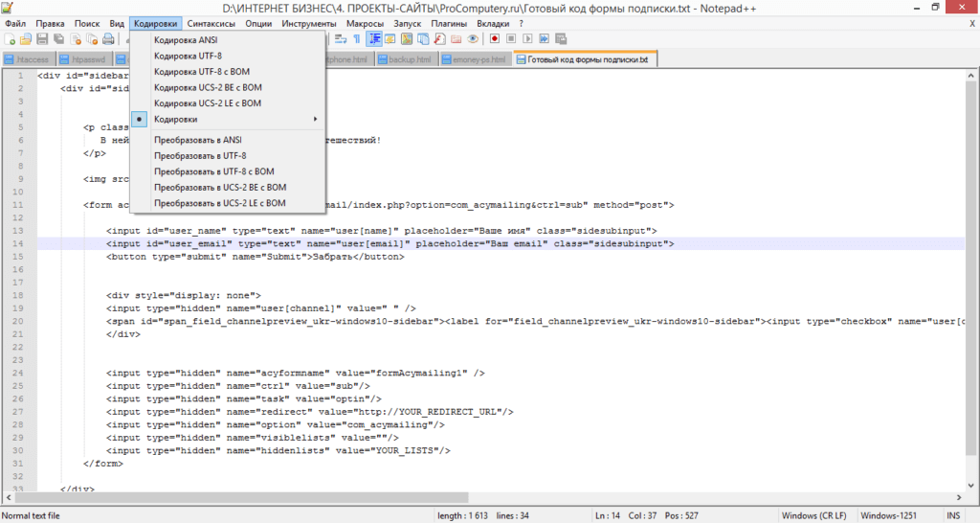The height and width of the screenshot is (523, 980).
Task: Click Windows-1251 encoding in status bar
Action: pyautogui.click(x=888, y=515)
